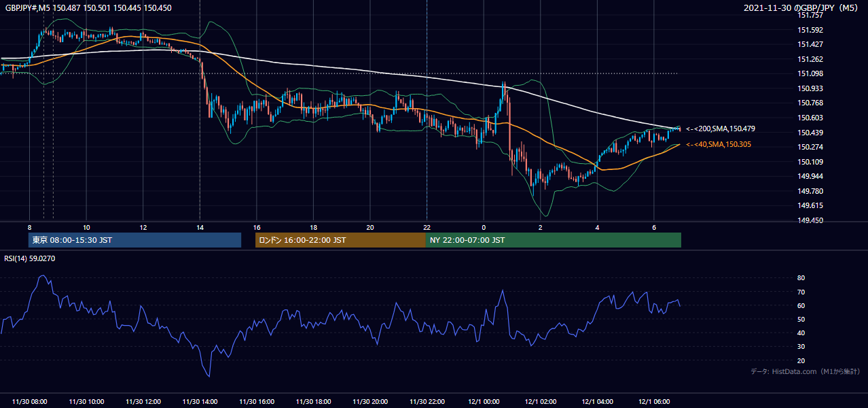Click the 11/30 10:00 date label
Image resolution: width=868 pixels, height=408 pixels.
87,402
